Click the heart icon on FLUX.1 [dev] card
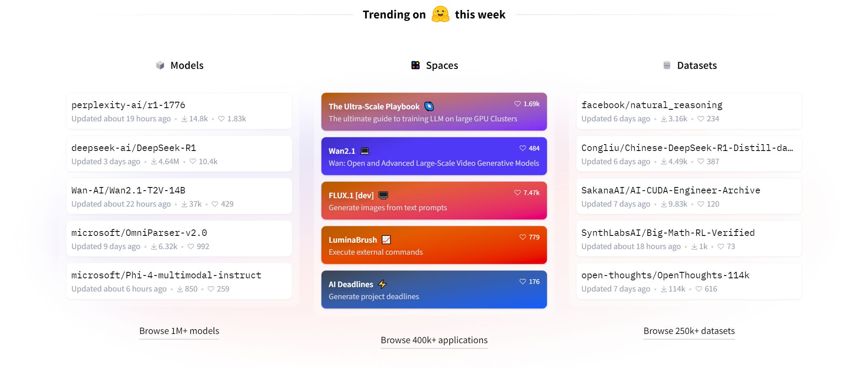The image size is (868, 368). (x=517, y=193)
